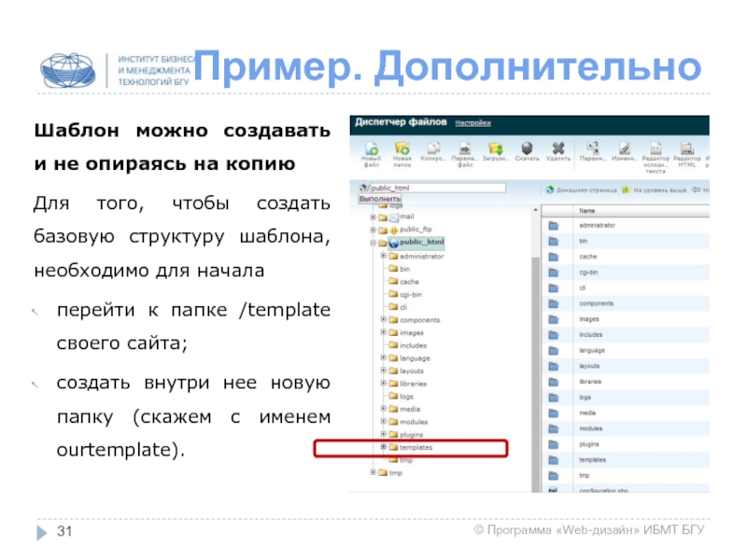Viewport: 747px width, 560px height.
Task: Select the media folder in the tree
Action: click(x=409, y=410)
